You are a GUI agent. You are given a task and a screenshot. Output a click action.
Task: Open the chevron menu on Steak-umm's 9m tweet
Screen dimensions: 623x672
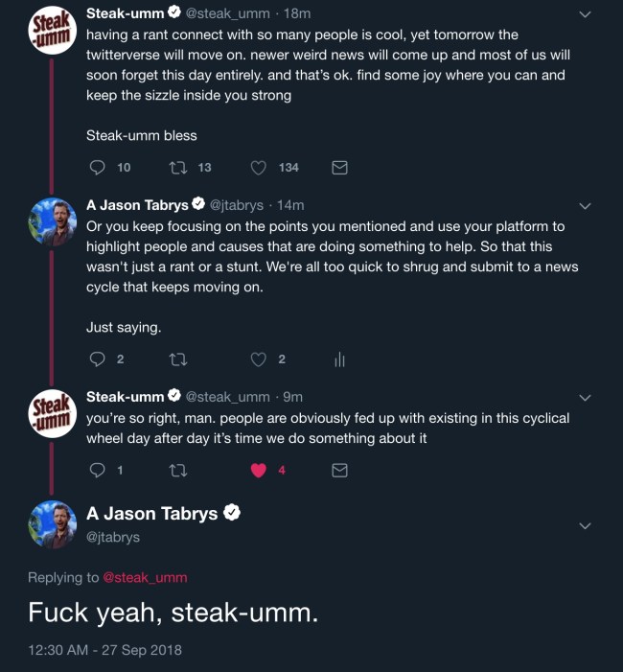point(586,398)
